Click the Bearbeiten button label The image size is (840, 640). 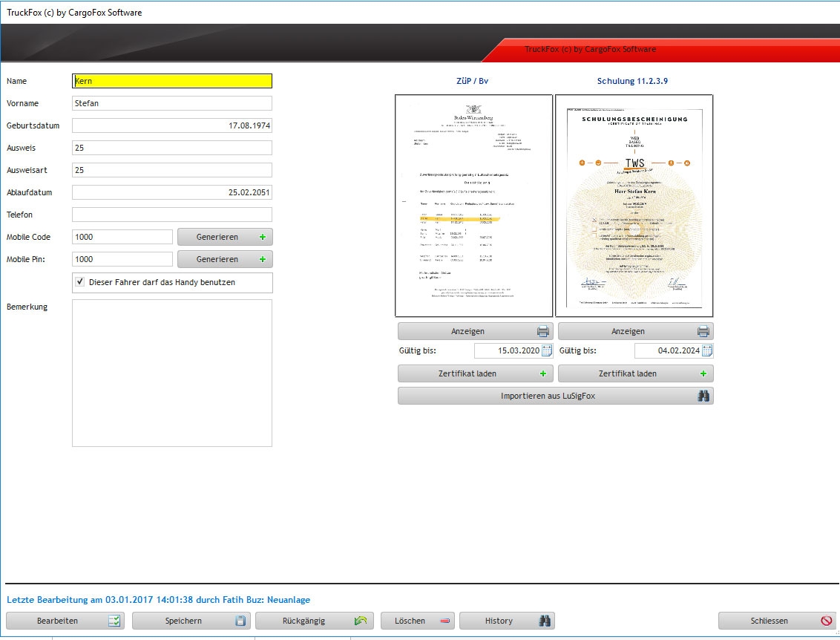coord(57,621)
